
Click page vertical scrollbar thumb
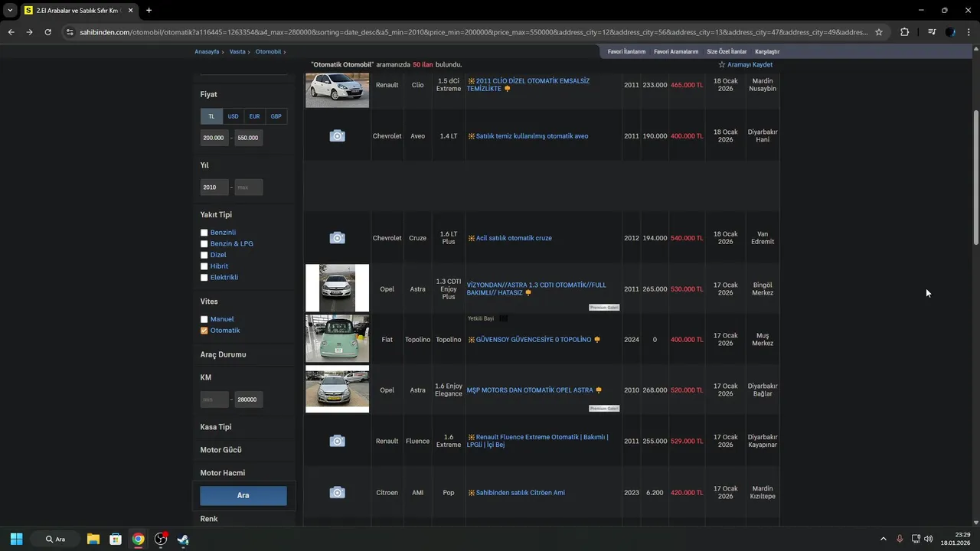[975, 178]
